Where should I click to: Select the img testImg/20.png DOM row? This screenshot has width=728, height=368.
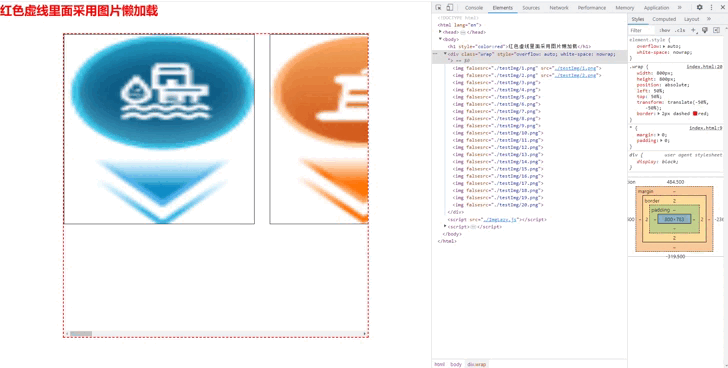click(498, 205)
